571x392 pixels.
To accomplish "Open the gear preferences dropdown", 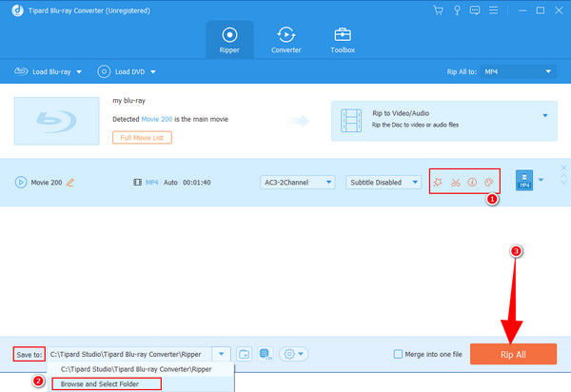I will (293, 354).
